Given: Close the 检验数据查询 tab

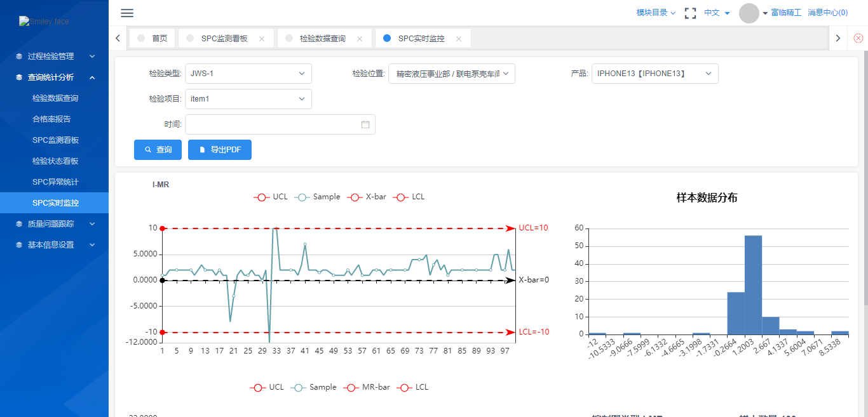Looking at the screenshot, I should (360, 39).
